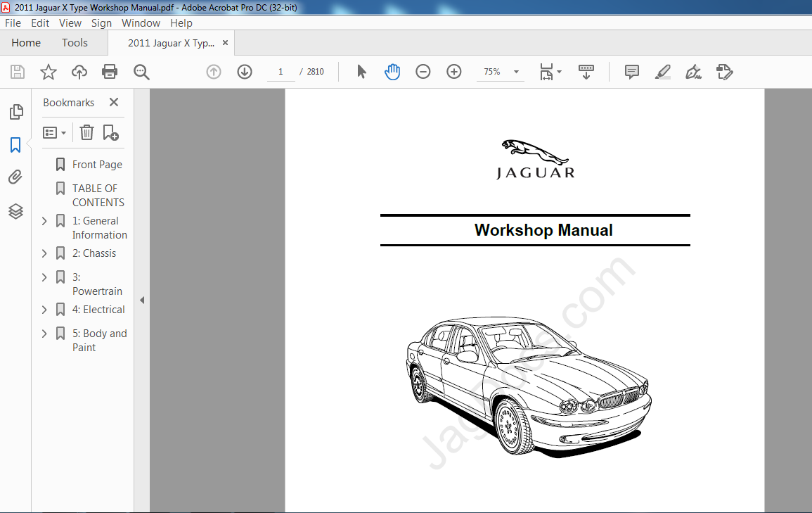Expand 3: Powertrain bookmark
The image size is (812, 513).
44,277
